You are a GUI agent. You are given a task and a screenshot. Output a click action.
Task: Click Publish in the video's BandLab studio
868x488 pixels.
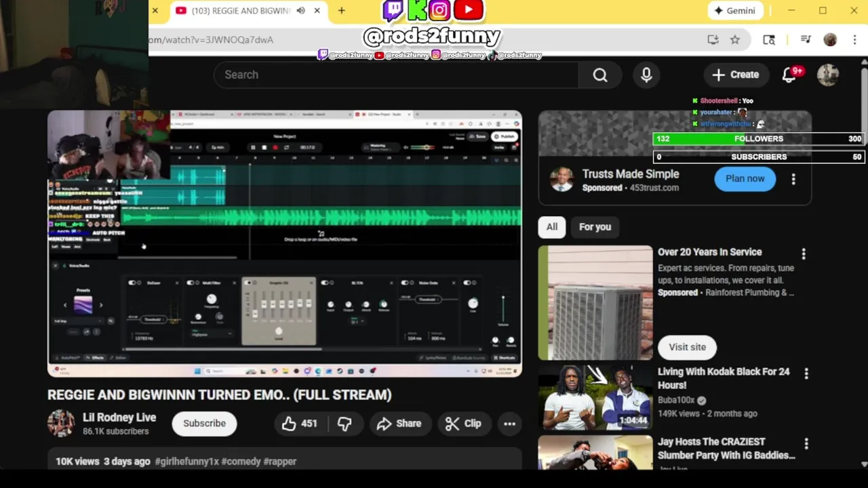(x=505, y=136)
